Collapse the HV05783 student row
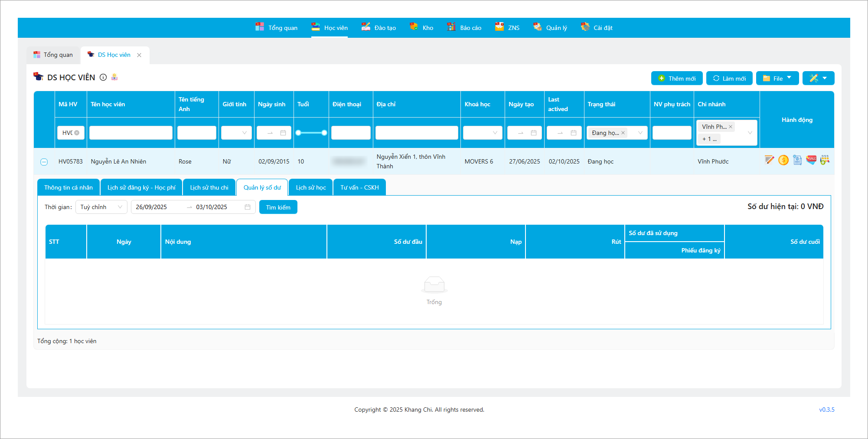Viewport: 868px width, 439px height. coord(44,162)
